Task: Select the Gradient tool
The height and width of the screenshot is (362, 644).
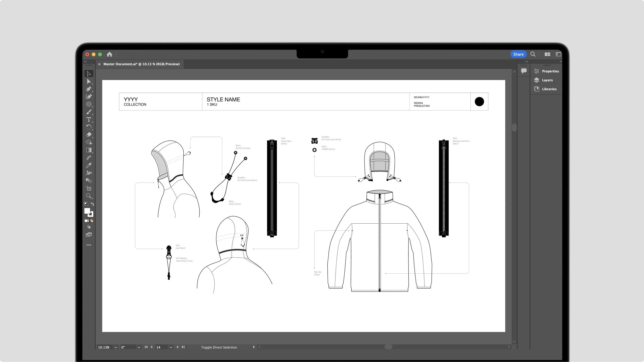Action: click(x=89, y=150)
